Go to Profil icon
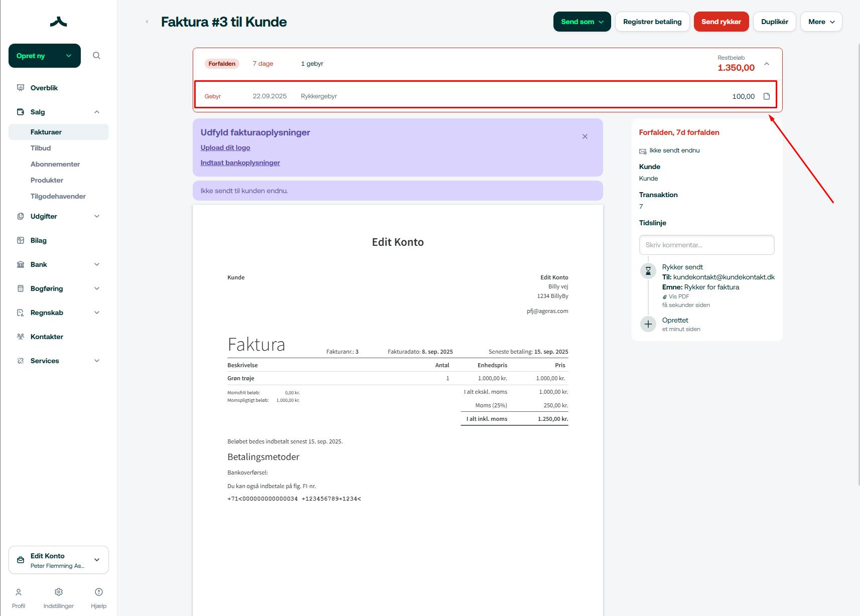 (19, 592)
